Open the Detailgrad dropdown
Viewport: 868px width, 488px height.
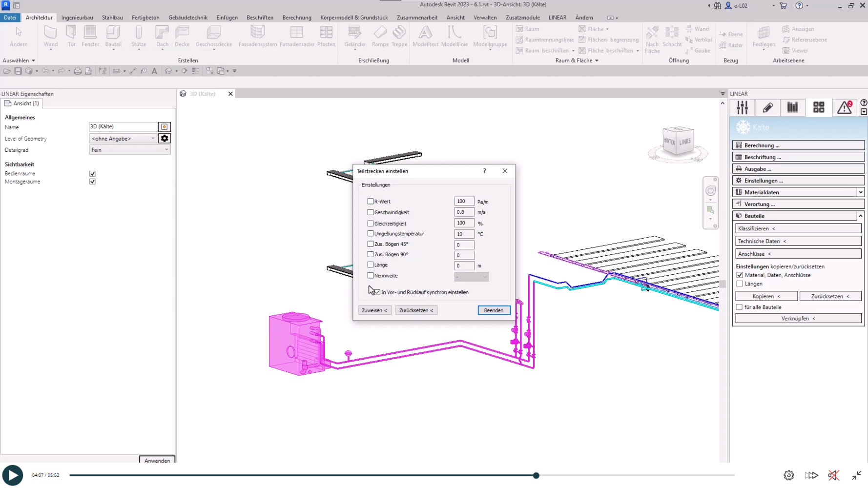(129, 150)
